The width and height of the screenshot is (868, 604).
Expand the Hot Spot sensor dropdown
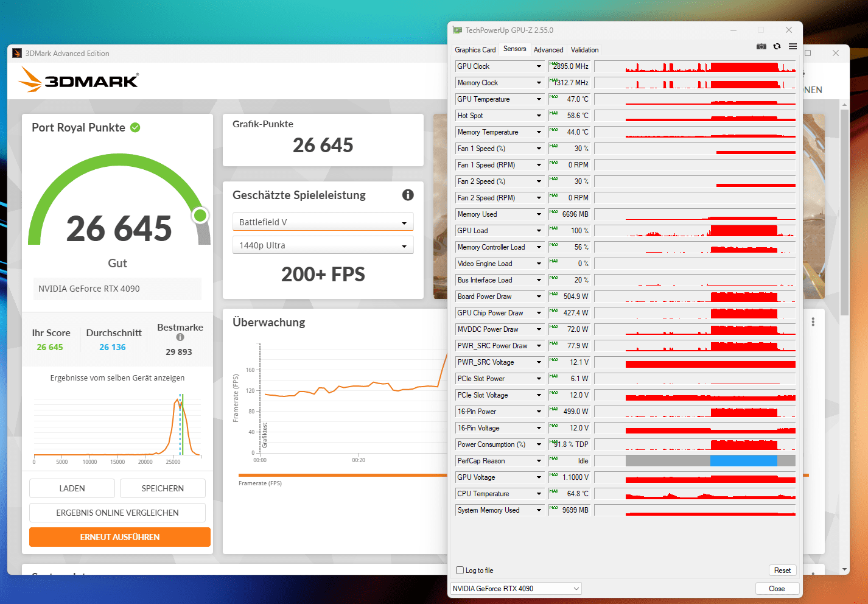[x=539, y=116]
